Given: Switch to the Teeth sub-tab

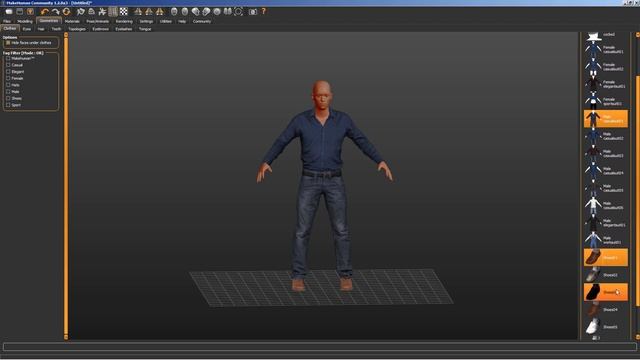Looking at the screenshot, I should coord(56,29).
